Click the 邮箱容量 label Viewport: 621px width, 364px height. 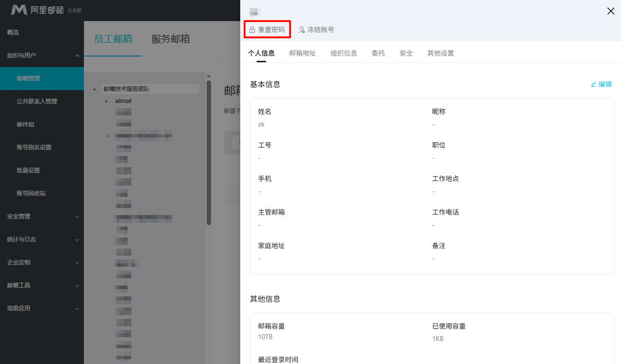click(x=271, y=326)
